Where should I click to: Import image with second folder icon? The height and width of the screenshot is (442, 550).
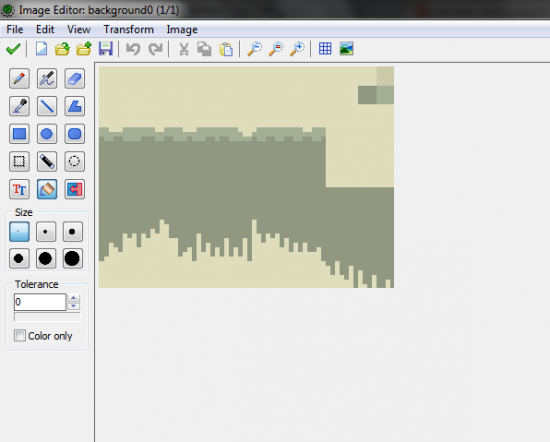(x=84, y=49)
